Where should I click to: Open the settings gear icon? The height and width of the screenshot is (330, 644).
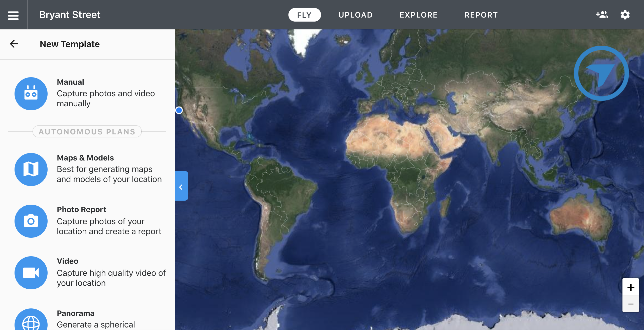[x=625, y=15]
